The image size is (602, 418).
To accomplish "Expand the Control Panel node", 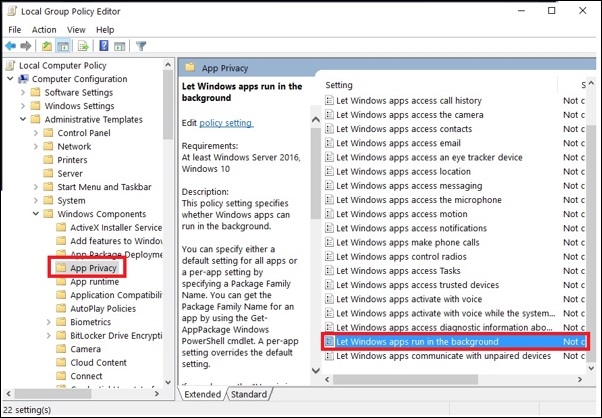I will (x=36, y=133).
